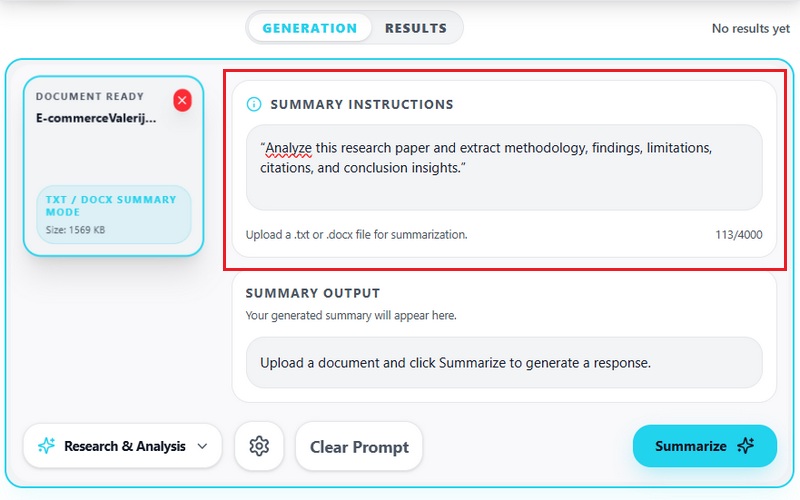Viewport: 800px width, 500px height.
Task: Select the E-commerceValerij file name
Action: coord(96,118)
